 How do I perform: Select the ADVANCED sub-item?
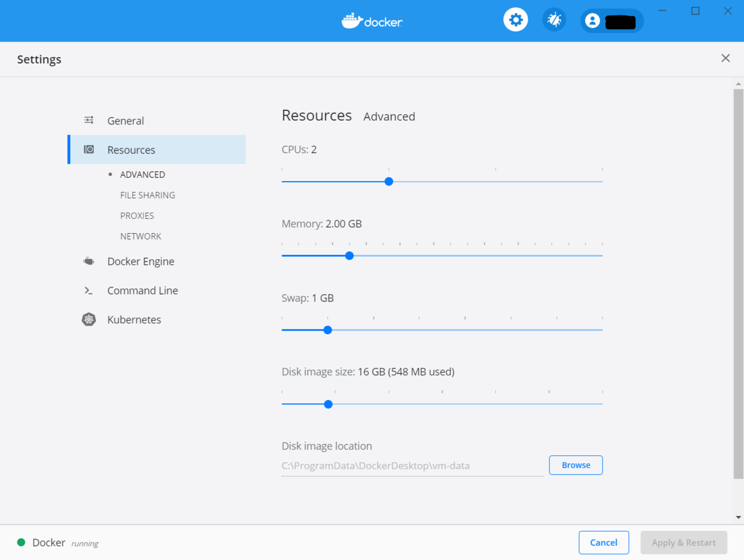pos(143,174)
